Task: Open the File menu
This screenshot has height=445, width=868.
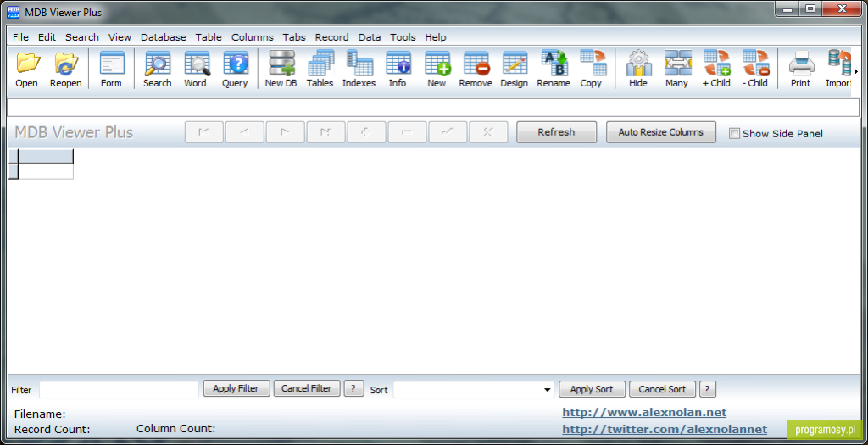Action: [20, 37]
